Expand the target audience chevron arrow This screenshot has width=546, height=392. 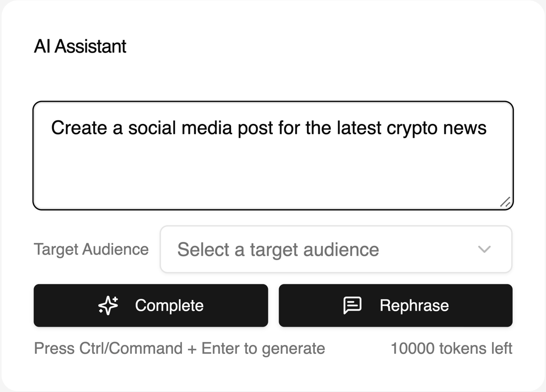coord(485,249)
